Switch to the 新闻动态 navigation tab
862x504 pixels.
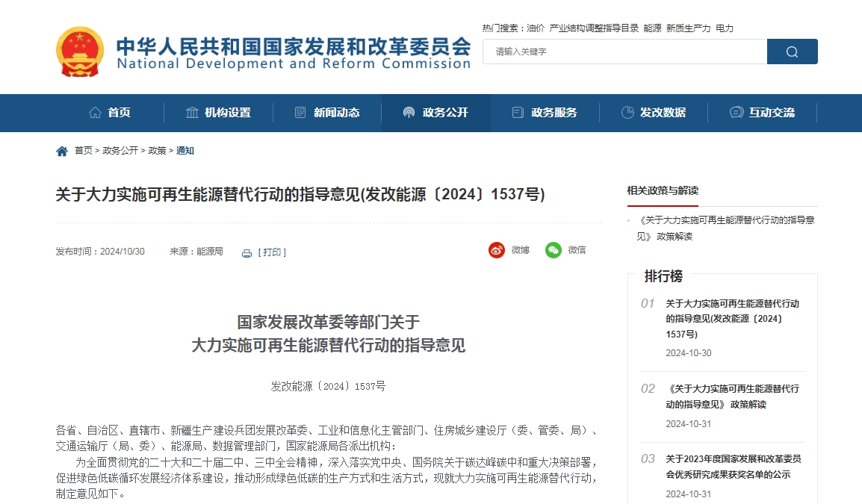pyautogui.click(x=336, y=112)
